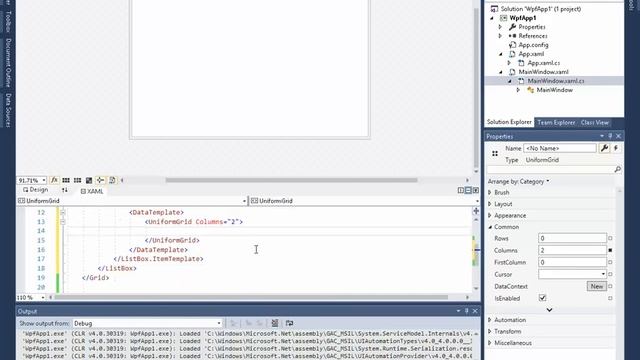Pin the Properties panel
The height and width of the screenshot is (360, 640).
[x=610, y=136]
